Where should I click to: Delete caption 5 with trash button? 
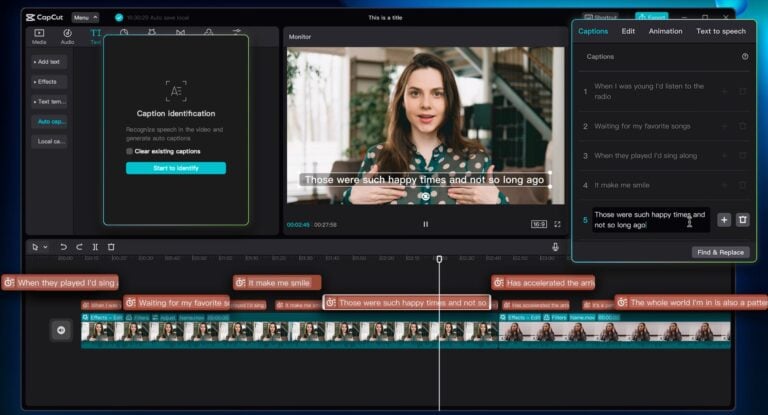[742, 220]
